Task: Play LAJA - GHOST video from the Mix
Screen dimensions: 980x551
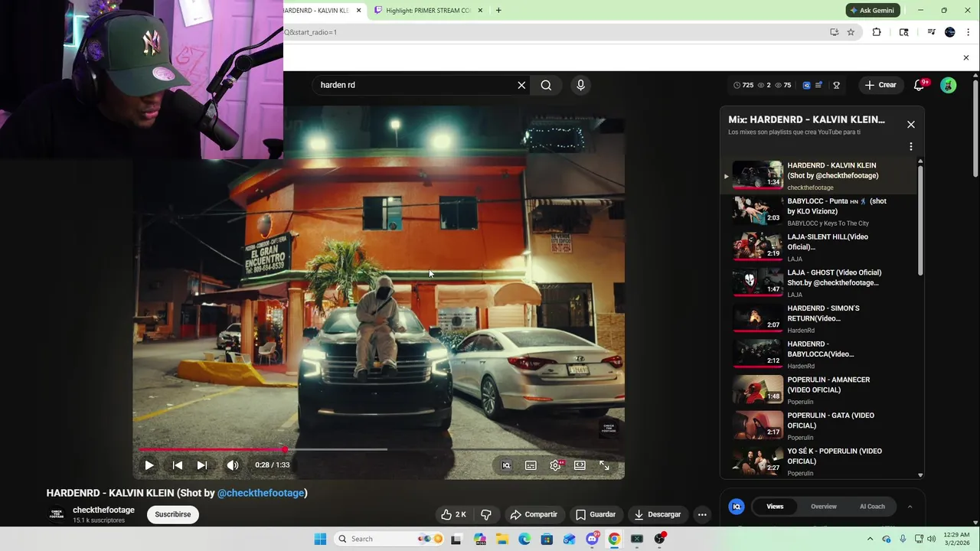Action: click(x=819, y=283)
